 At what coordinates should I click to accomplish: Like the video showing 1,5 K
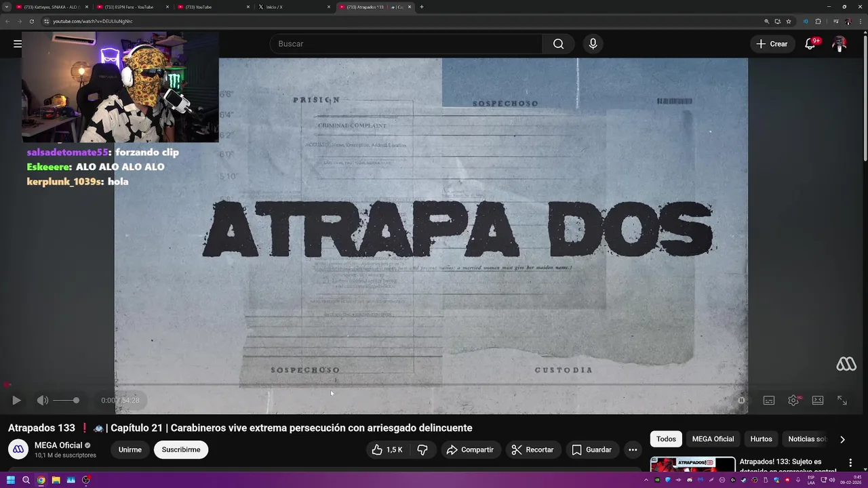tap(387, 449)
